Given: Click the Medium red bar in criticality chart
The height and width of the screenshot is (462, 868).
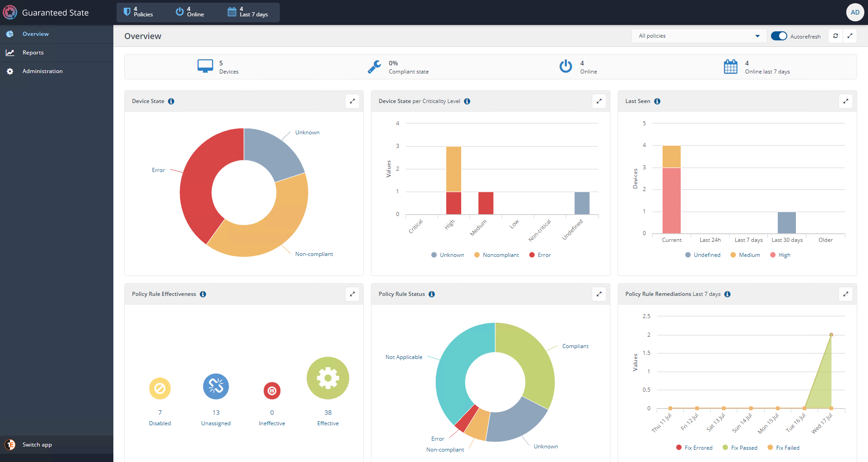Looking at the screenshot, I should click(x=486, y=203).
